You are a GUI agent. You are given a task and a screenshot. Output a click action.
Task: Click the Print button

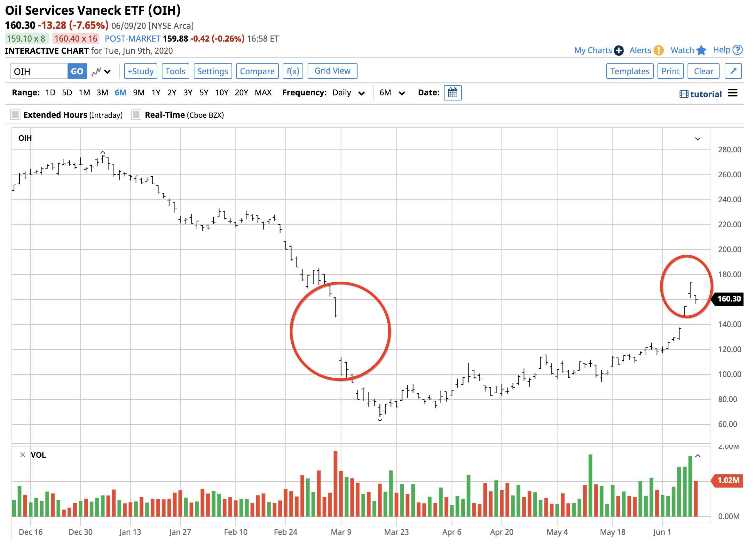[x=670, y=71]
